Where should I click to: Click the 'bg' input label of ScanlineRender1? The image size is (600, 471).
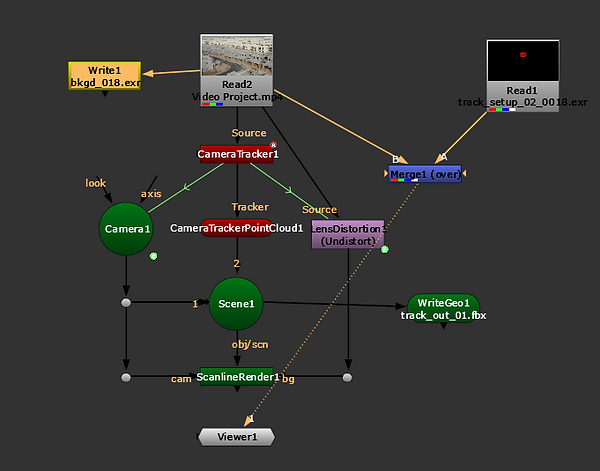(288, 379)
